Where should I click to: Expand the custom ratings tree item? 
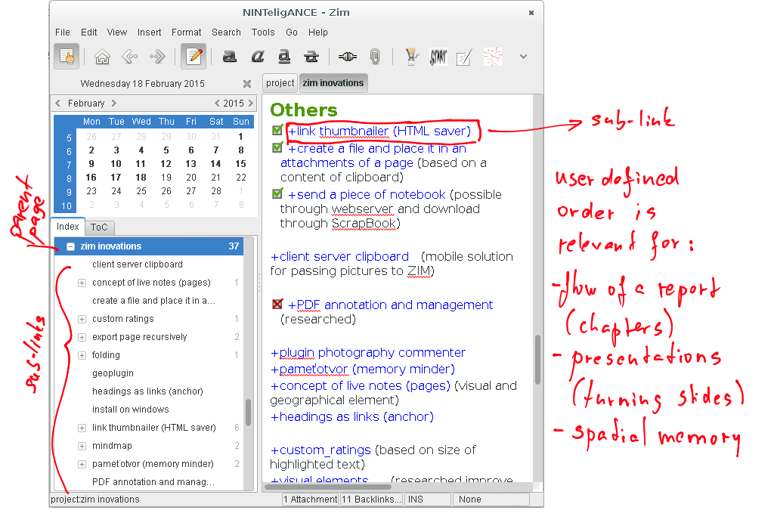point(82,319)
